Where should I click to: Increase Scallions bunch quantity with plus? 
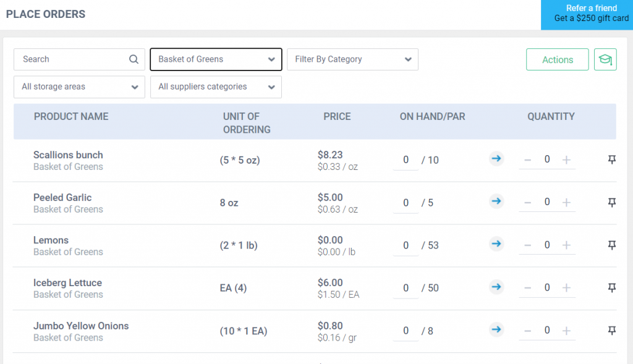coord(566,159)
